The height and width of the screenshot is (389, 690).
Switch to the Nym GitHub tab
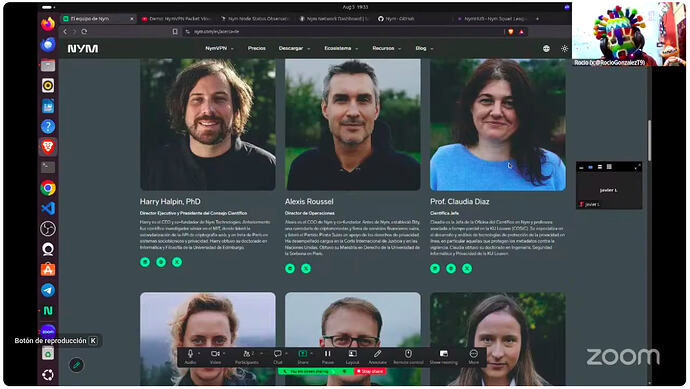point(412,19)
